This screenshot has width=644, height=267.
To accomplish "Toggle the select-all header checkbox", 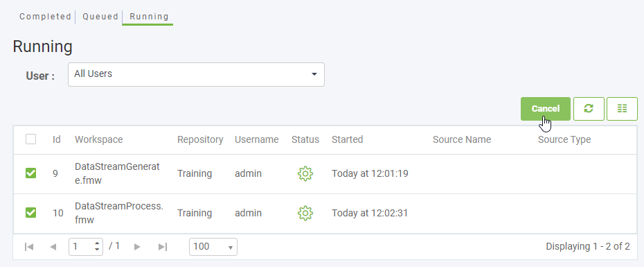I will 30,139.
